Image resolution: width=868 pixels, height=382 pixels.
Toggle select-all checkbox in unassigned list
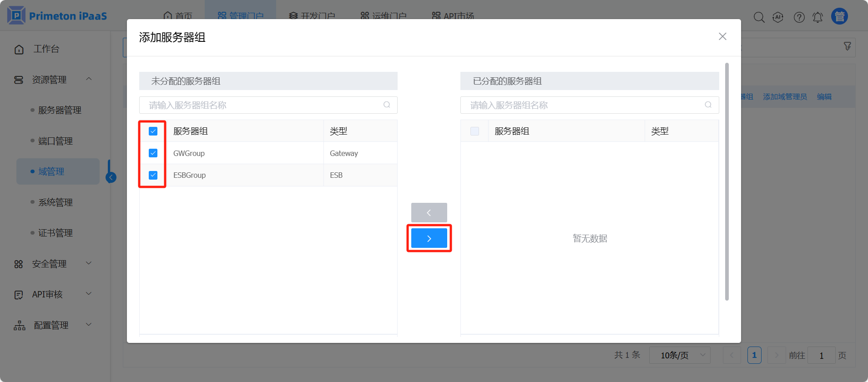153,131
